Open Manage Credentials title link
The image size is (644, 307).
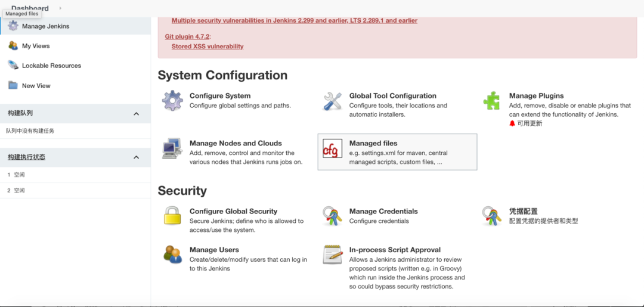(383, 212)
